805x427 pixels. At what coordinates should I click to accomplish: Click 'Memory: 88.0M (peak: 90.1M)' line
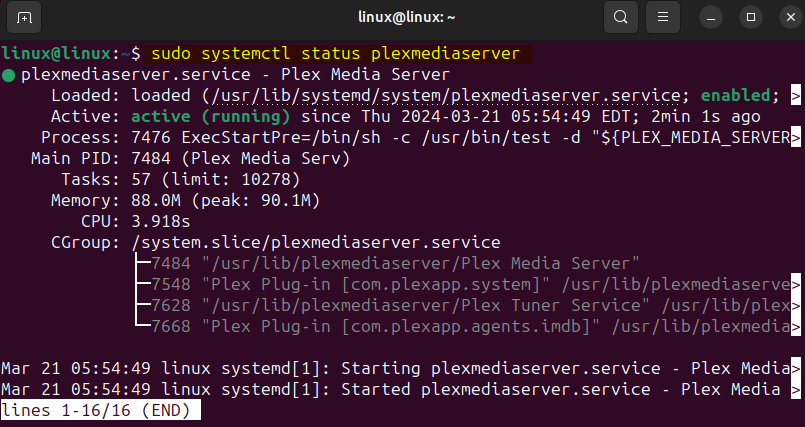(x=185, y=201)
